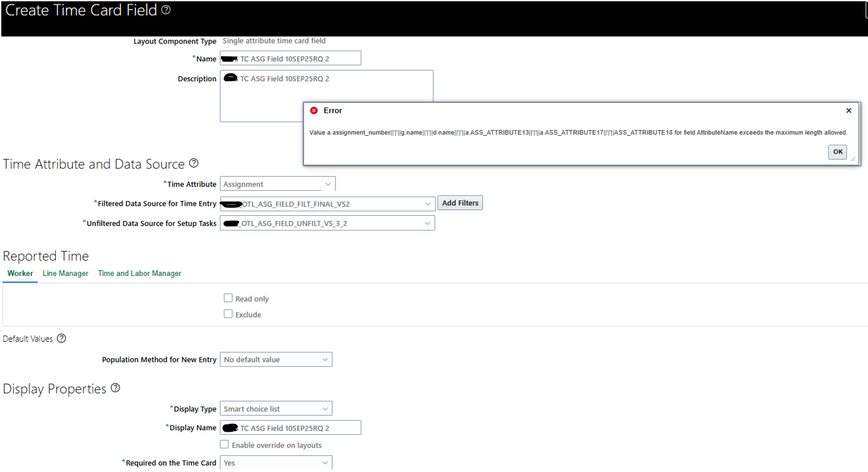This screenshot has width=868, height=472.
Task: Open Unfiltered Data Source for Setup Tasks dropdown
Action: click(x=327, y=223)
